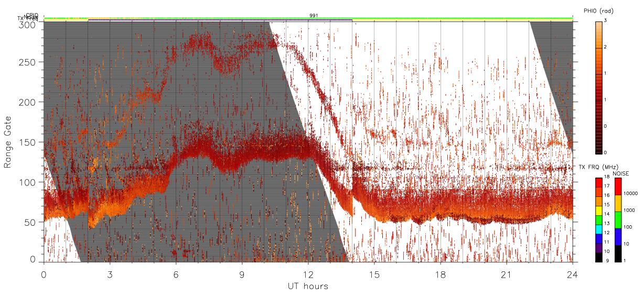Click the '9' tick on the UT hours axis
The height and width of the screenshot is (297, 644).
point(242,274)
